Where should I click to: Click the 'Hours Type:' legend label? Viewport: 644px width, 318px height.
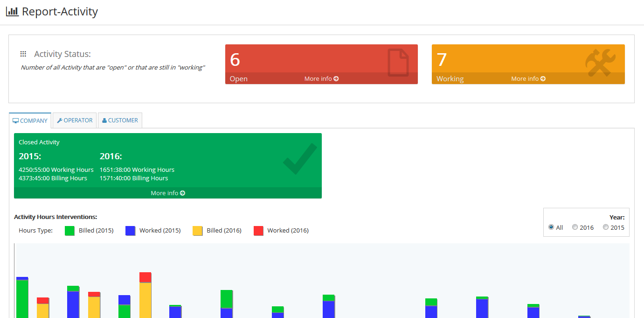[x=35, y=230]
